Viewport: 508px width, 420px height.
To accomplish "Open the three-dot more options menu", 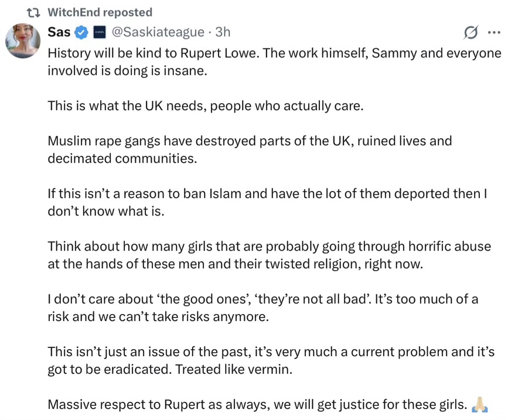I will click(493, 33).
